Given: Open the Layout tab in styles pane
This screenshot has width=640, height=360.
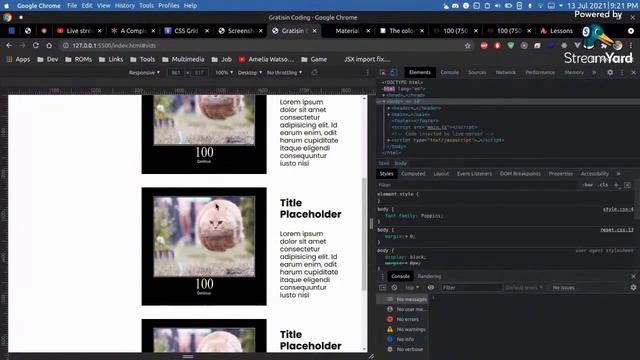Looking at the screenshot, I should (x=441, y=173).
